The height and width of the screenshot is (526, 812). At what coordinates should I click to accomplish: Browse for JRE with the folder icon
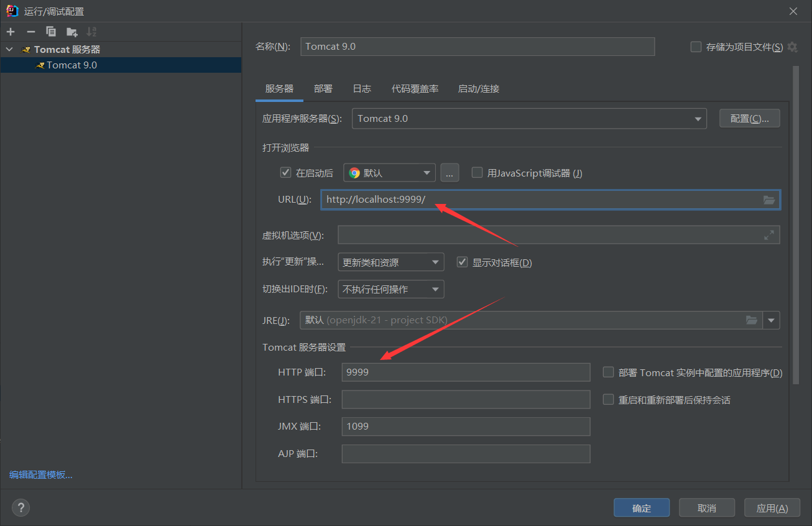752,320
